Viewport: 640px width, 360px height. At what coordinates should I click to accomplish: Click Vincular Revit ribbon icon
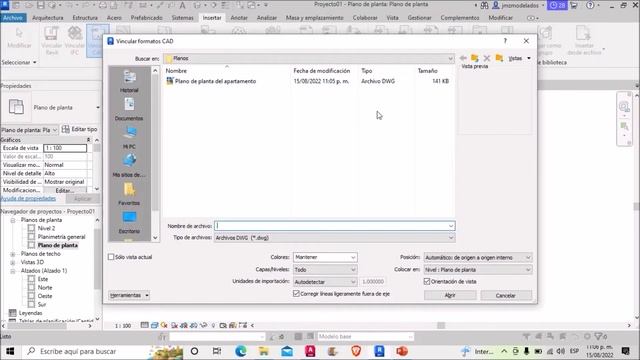point(51,40)
